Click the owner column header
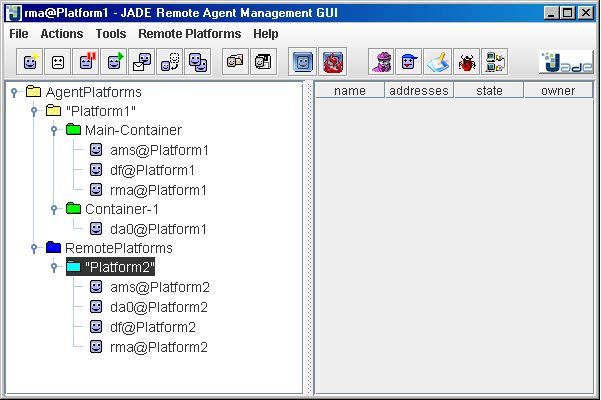 coord(558,91)
